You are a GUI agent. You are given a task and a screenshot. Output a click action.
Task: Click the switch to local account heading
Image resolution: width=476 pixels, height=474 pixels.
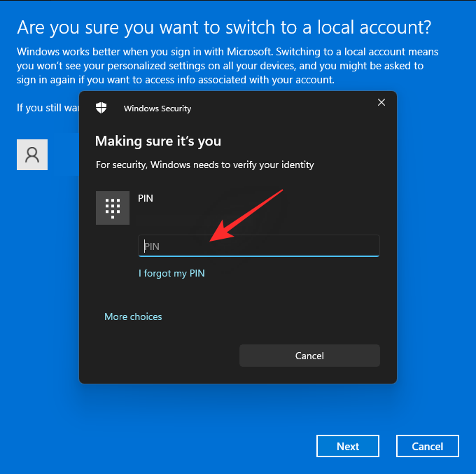tap(224, 27)
